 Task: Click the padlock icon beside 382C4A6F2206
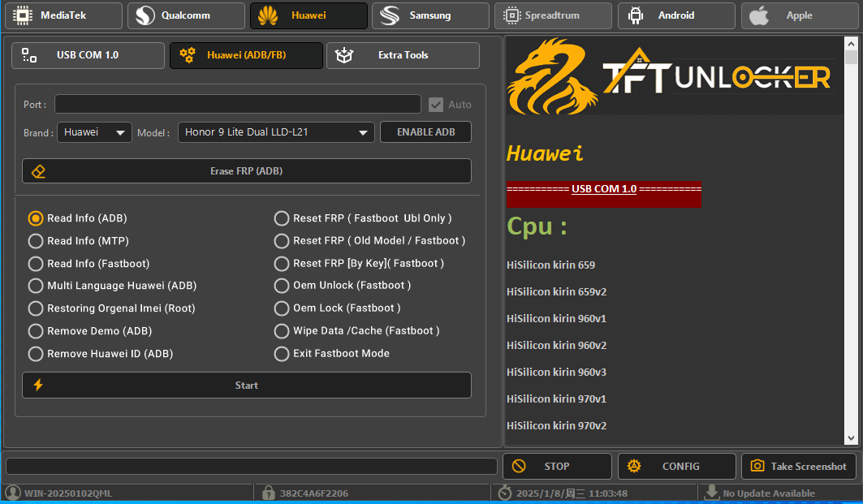click(269, 493)
